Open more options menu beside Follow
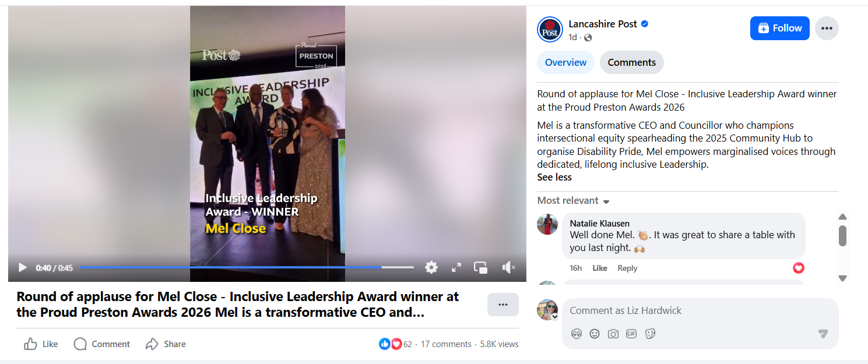 point(827,28)
